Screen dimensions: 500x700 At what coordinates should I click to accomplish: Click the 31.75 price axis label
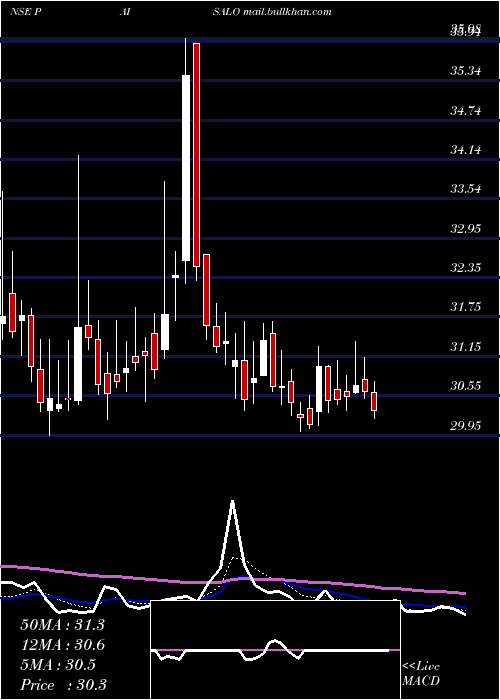[x=466, y=306]
